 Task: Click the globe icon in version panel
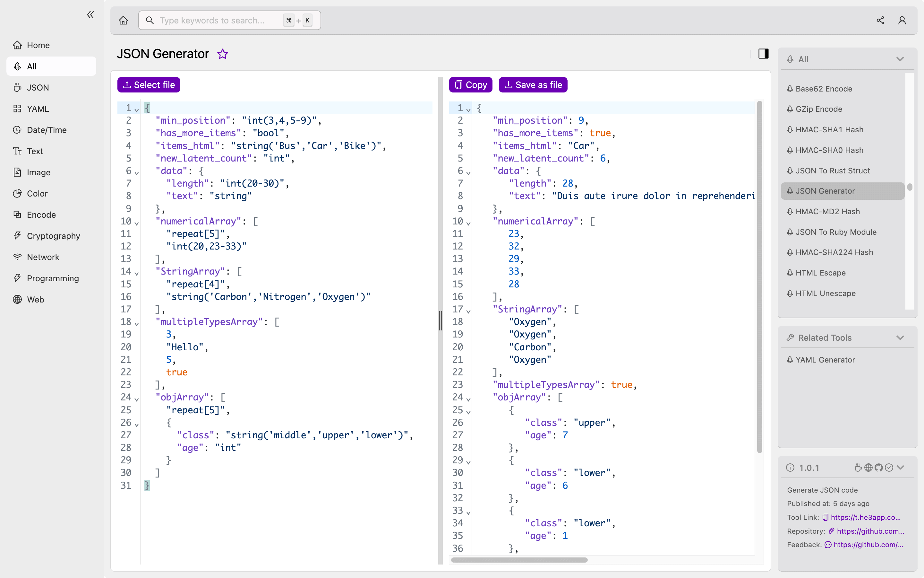[868, 468]
